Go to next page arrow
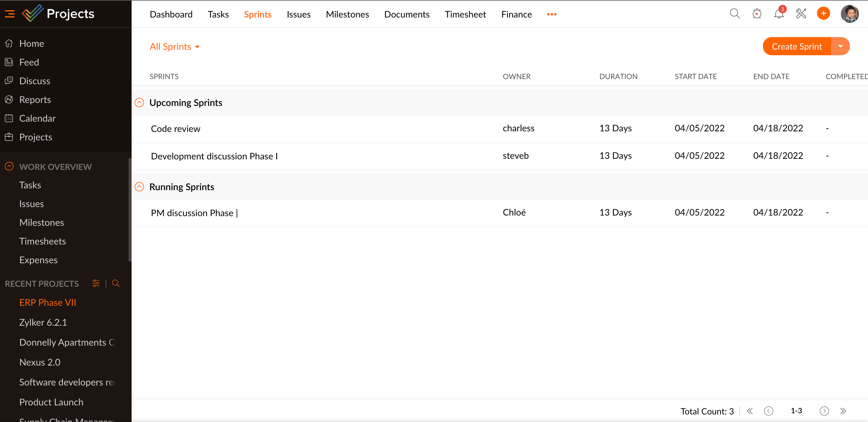This screenshot has height=422, width=868. point(824,411)
